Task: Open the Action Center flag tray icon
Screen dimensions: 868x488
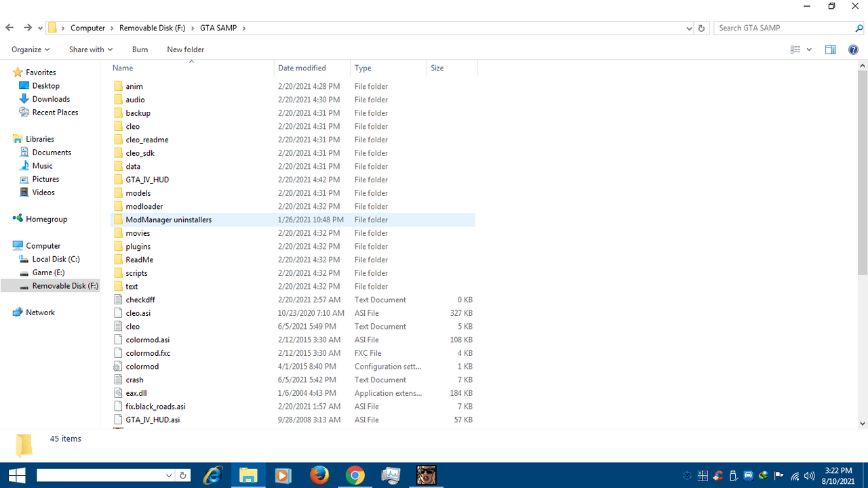Action: [779, 476]
